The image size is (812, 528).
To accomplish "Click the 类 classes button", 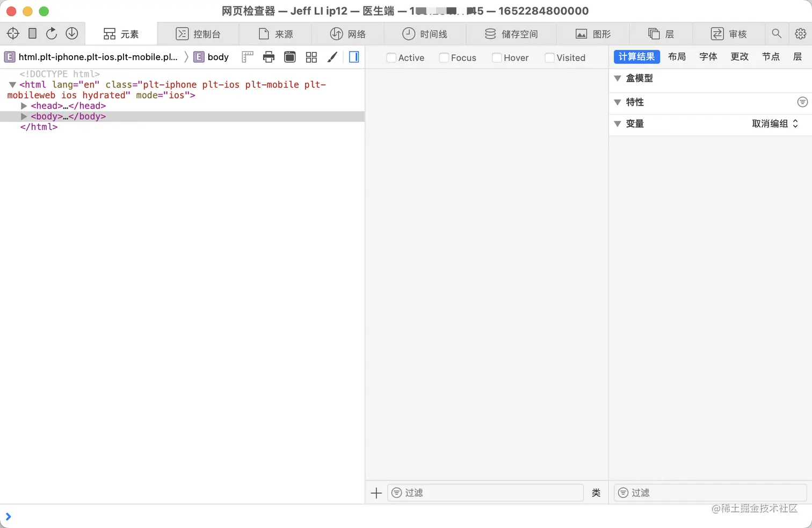I will 596,493.
